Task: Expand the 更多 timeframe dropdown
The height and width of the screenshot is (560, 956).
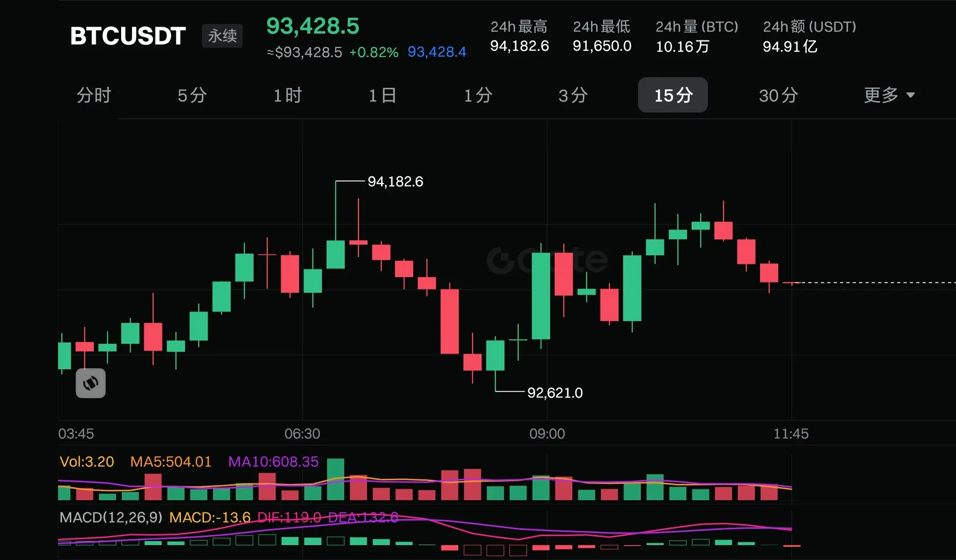Action: pos(888,95)
